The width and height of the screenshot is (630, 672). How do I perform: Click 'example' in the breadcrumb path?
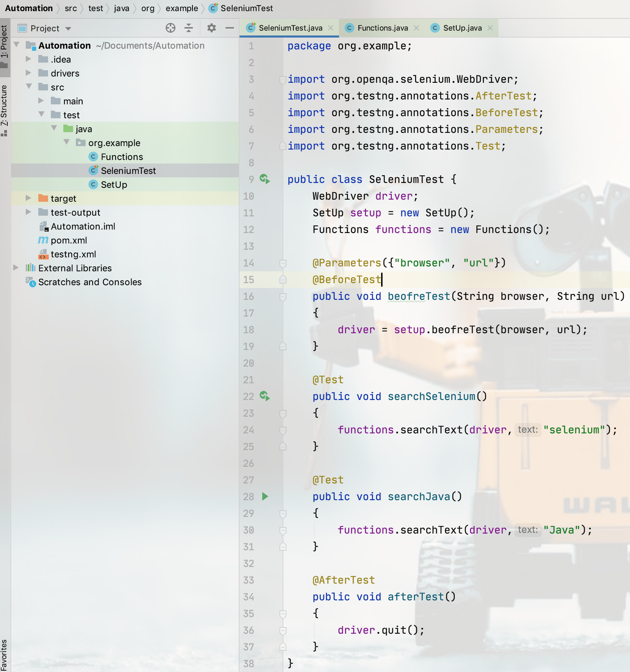click(181, 8)
